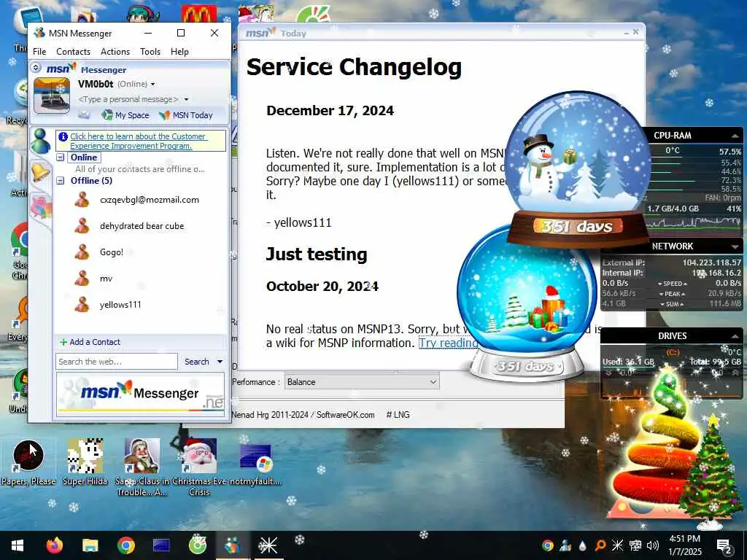The height and width of the screenshot is (560, 747).
Task: Click the external IP address 104.223.118.57
Action: pos(712,262)
